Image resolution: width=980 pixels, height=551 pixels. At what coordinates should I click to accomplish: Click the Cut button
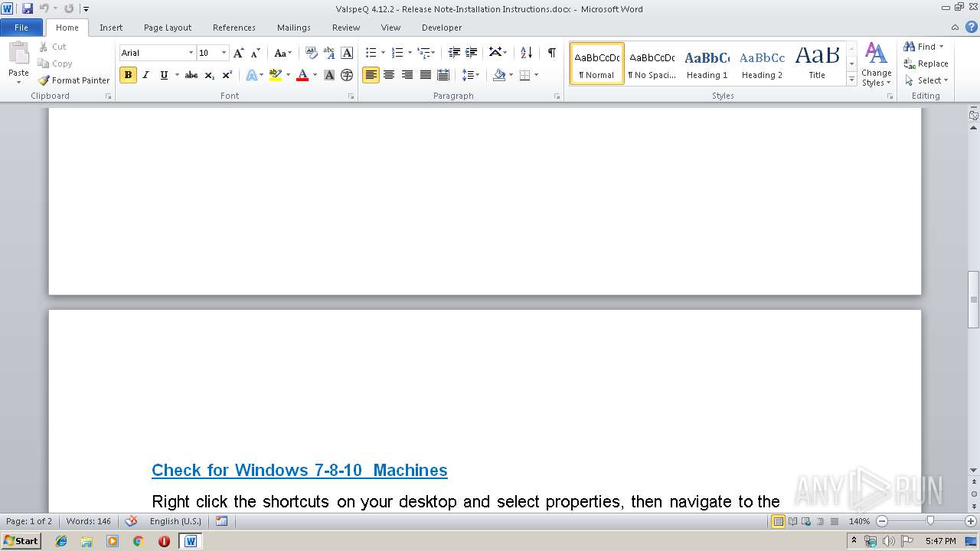coord(54,47)
